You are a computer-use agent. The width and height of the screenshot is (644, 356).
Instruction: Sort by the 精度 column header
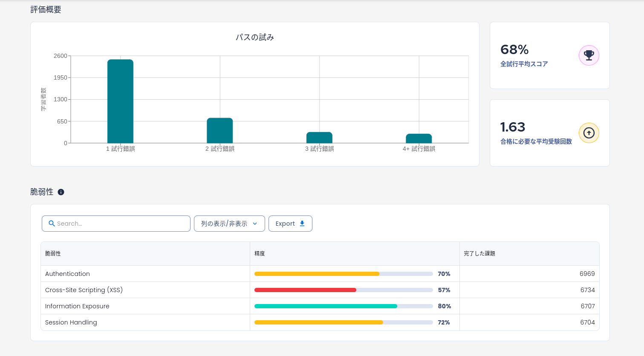click(260, 253)
